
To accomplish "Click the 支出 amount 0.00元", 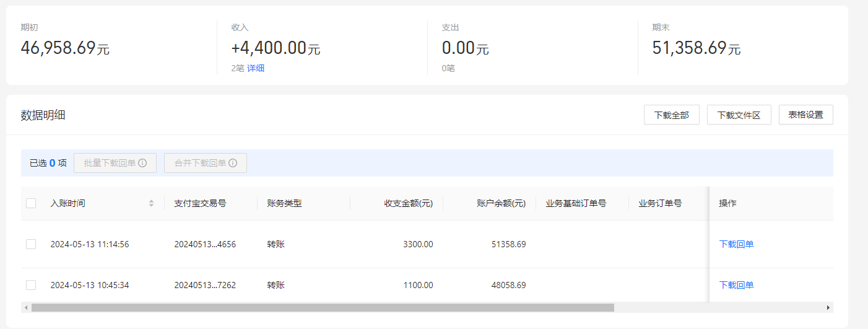I will coord(465,48).
